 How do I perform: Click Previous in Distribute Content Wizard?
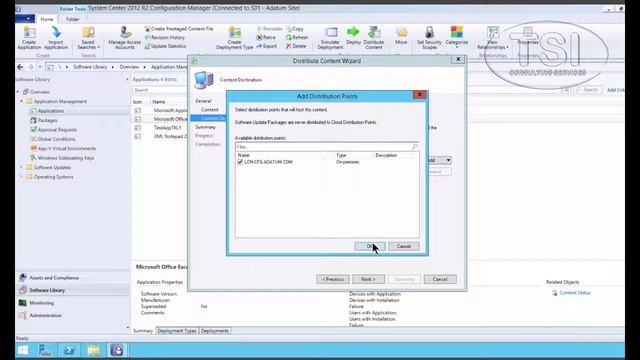(x=333, y=279)
